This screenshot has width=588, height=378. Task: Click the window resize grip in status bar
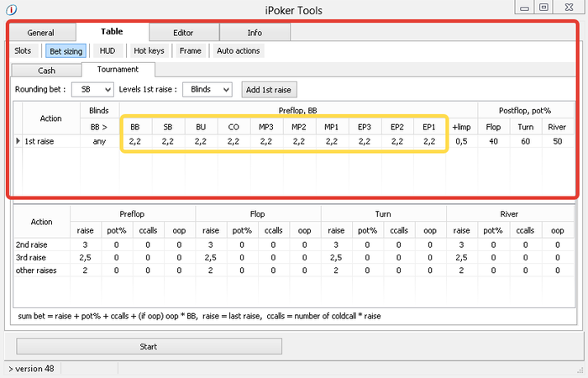click(x=580, y=370)
